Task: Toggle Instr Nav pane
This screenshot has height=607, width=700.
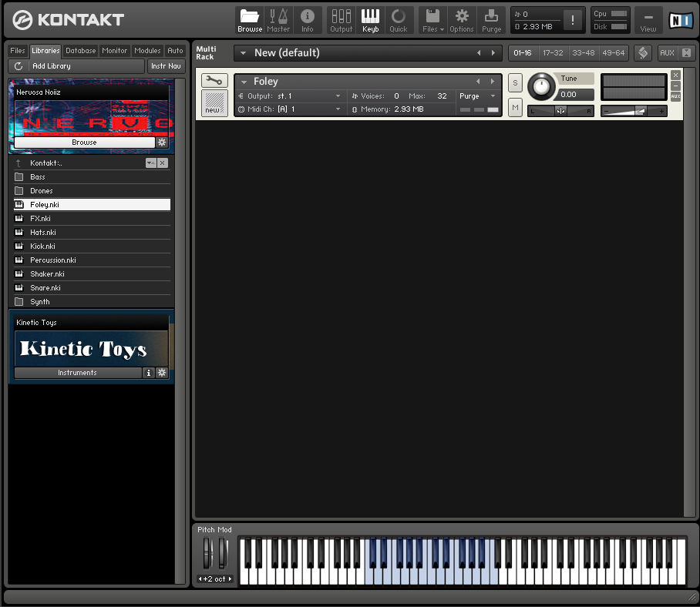Action: point(166,66)
